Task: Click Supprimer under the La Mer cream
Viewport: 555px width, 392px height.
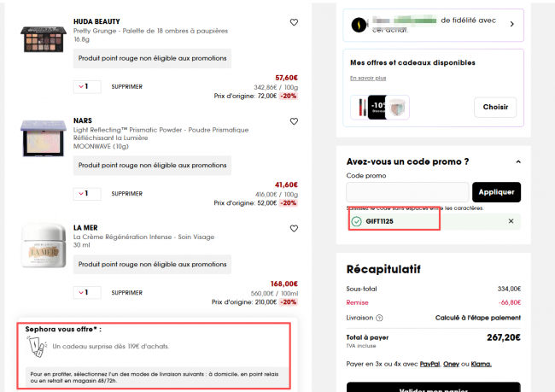Action: click(127, 292)
